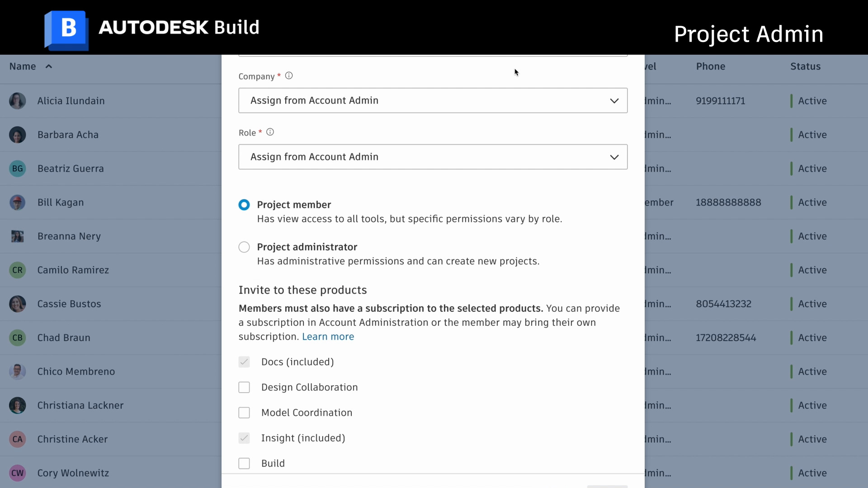Select the Project member radio button
Image resolution: width=868 pixels, height=488 pixels.
(x=244, y=204)
